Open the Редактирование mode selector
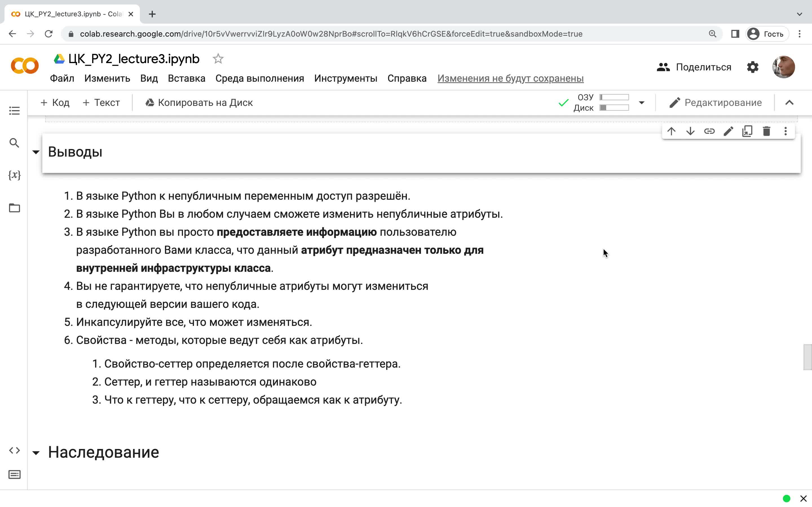 (x=715, y=103)
